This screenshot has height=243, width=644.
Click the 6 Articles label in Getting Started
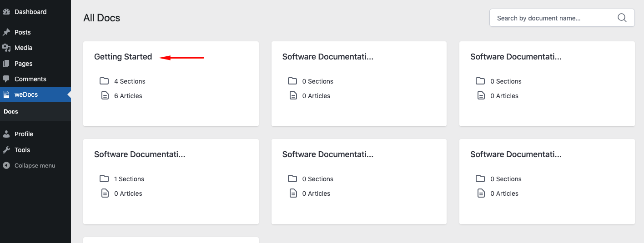[x=128, y=96]
